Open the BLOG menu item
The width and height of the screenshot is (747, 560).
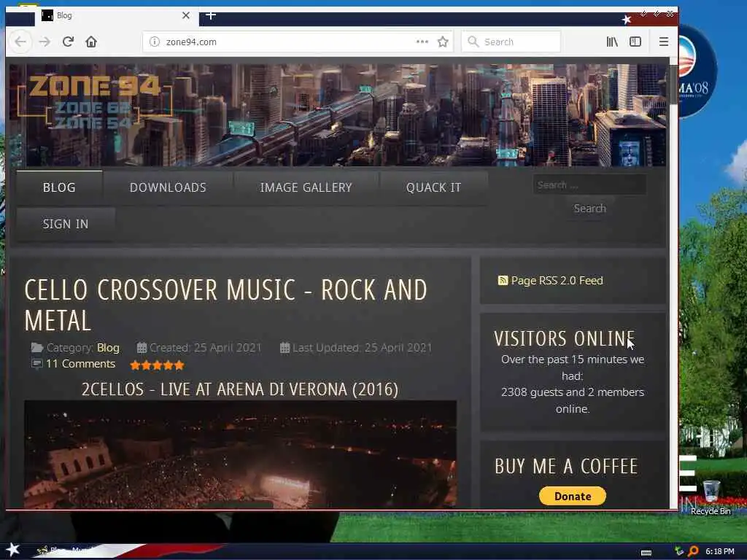[x=59, y=187]
